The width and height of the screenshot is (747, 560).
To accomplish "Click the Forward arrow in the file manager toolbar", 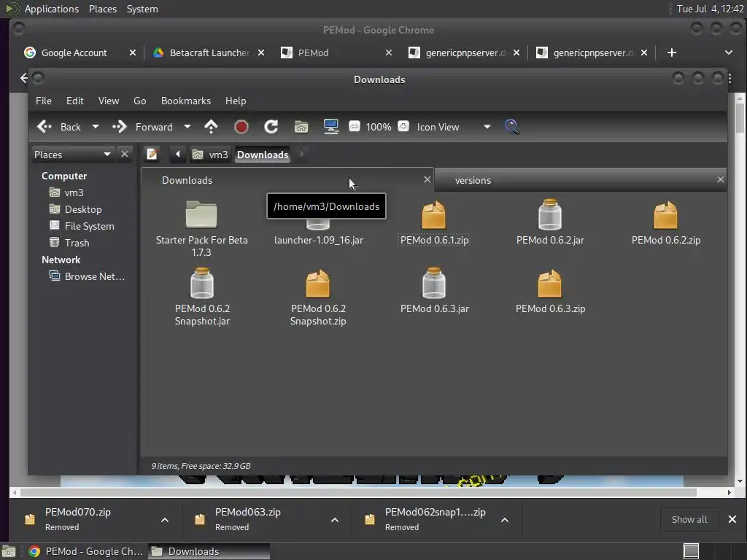I will point(119,127).
